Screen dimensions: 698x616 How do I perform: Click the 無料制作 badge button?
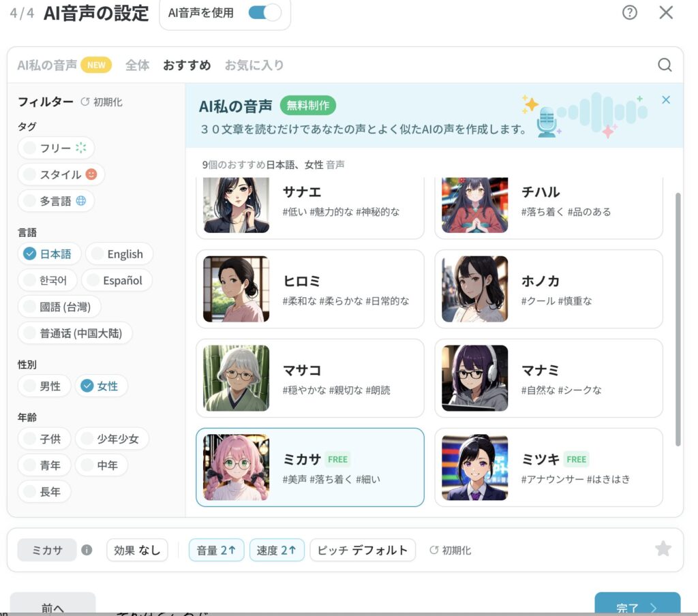tap(307, 106)
